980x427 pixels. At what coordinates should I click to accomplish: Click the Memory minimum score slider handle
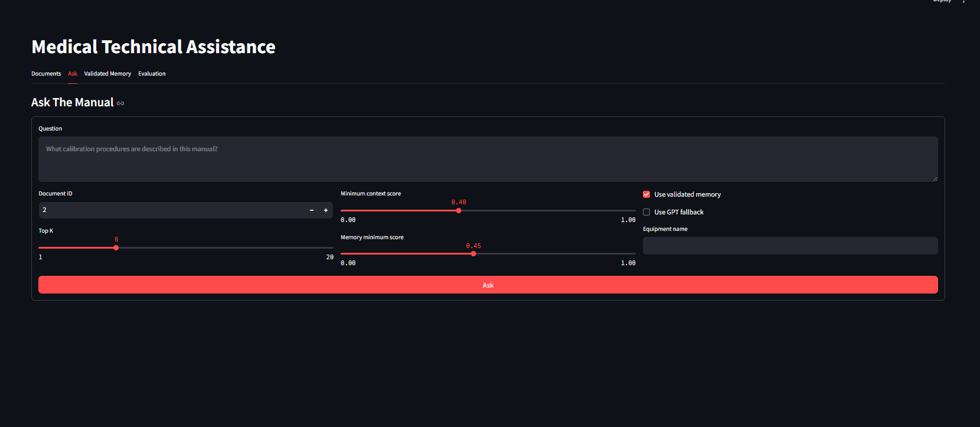click(x=473, y=254)
